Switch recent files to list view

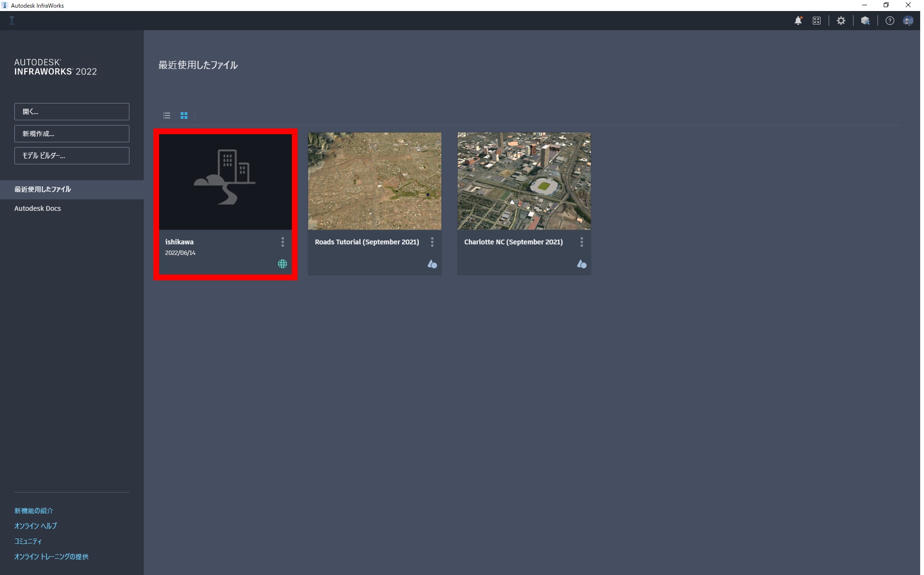167,115
